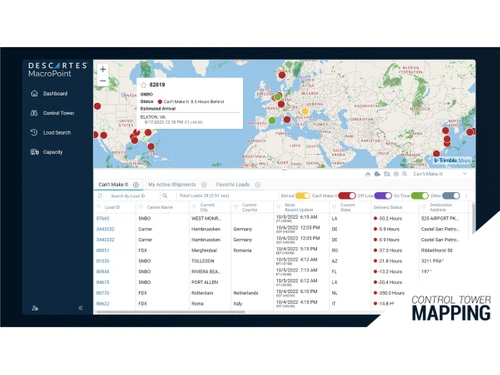Collapse the sidebar with double chevron
Image resolution: width=500 pixels, height=375 pixels.
click(x=81, y=308)
